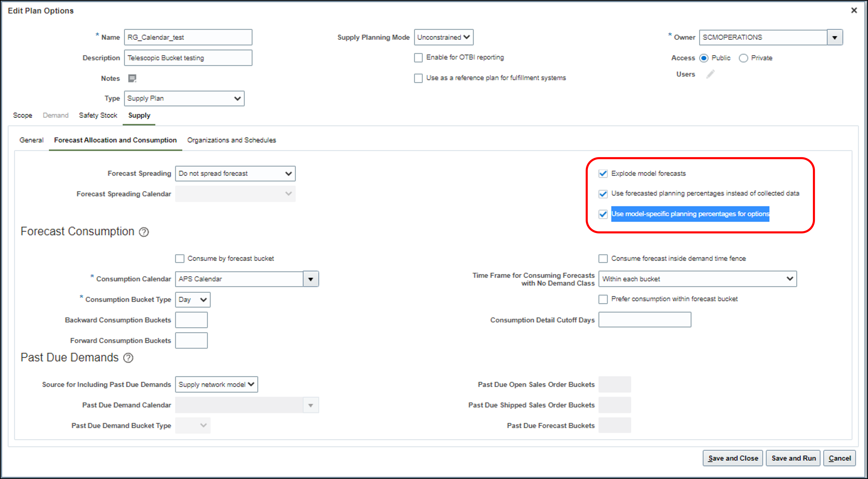Expand the Owner combo box arrow
The image size is (868, 479).
pyautogui.click(x=835, y=37)
